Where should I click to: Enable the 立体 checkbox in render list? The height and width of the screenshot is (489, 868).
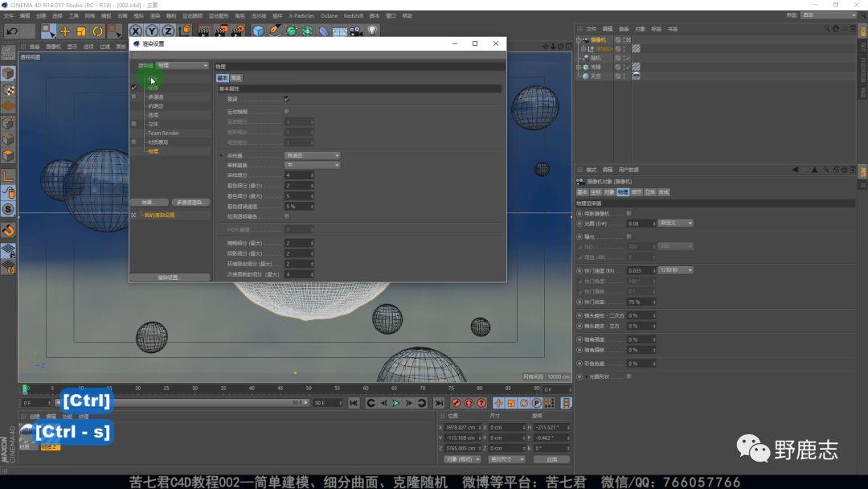[133, 124]
